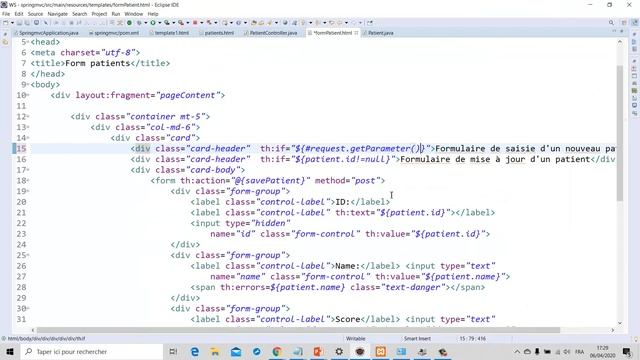Screen dimensions: 640x360
Task: Collapse the container div at line 12
Action: [28, 116]
